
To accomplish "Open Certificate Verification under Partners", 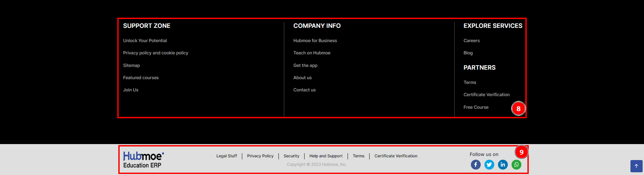I will 486,95.
